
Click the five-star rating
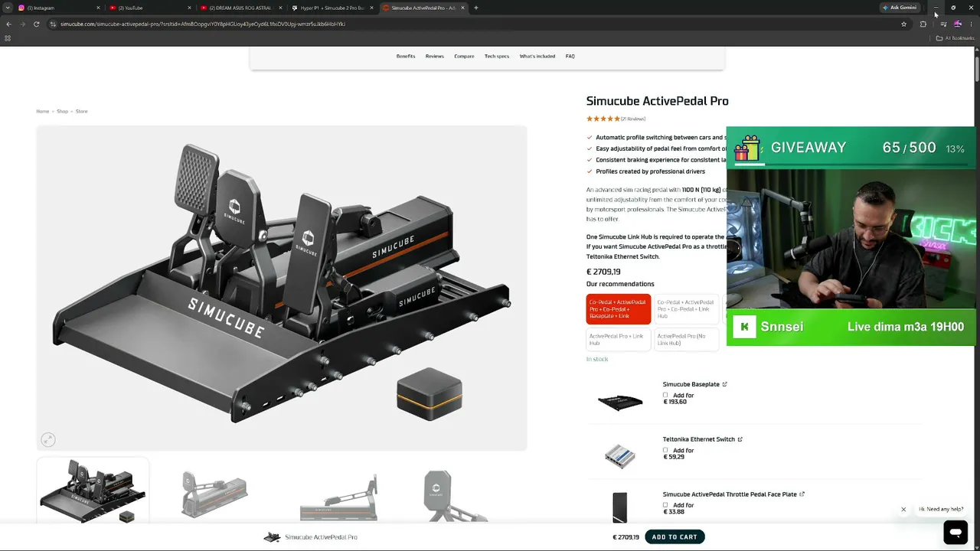pos(603,119)
